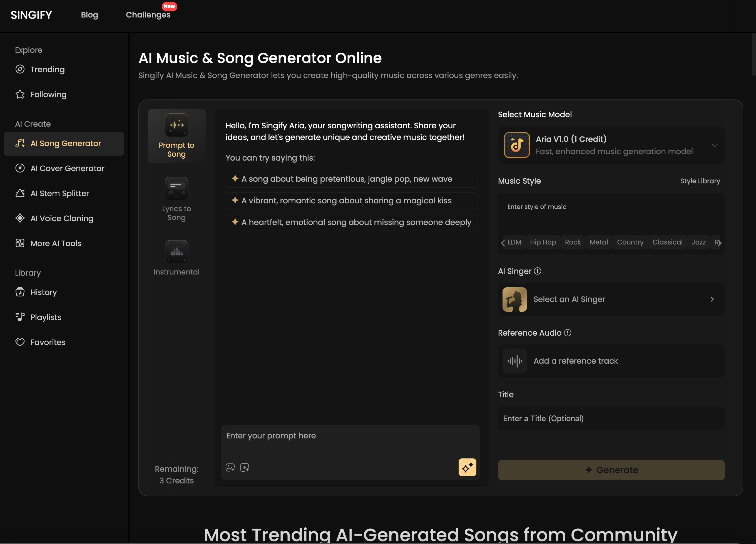Show more music style tags with right arrow

tap(719, 243)
